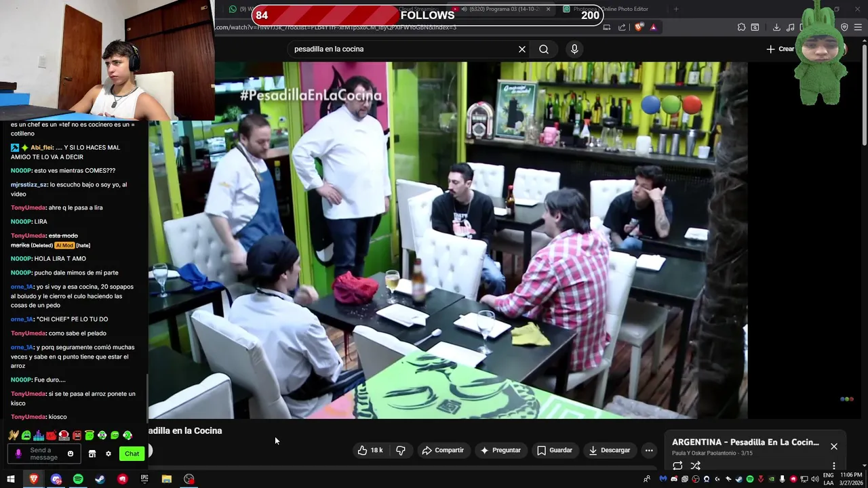Select the gold W emote
868x488 pixels.
(14, 435)
